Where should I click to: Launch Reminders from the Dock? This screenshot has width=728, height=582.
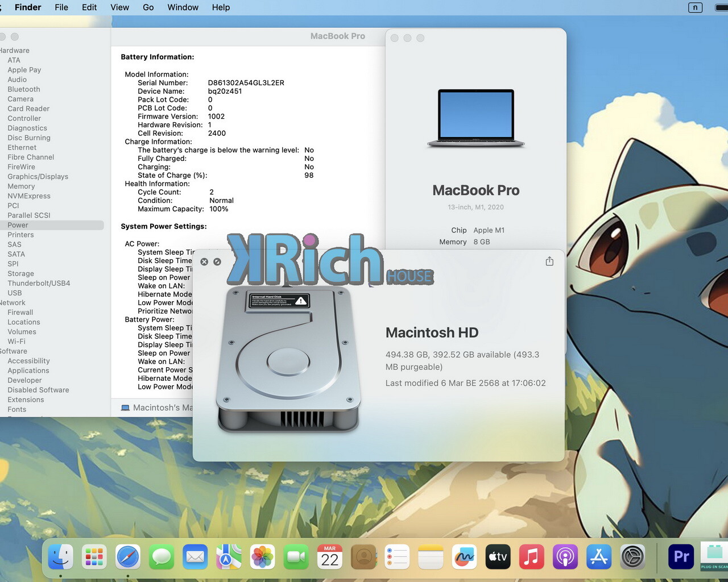397,557
